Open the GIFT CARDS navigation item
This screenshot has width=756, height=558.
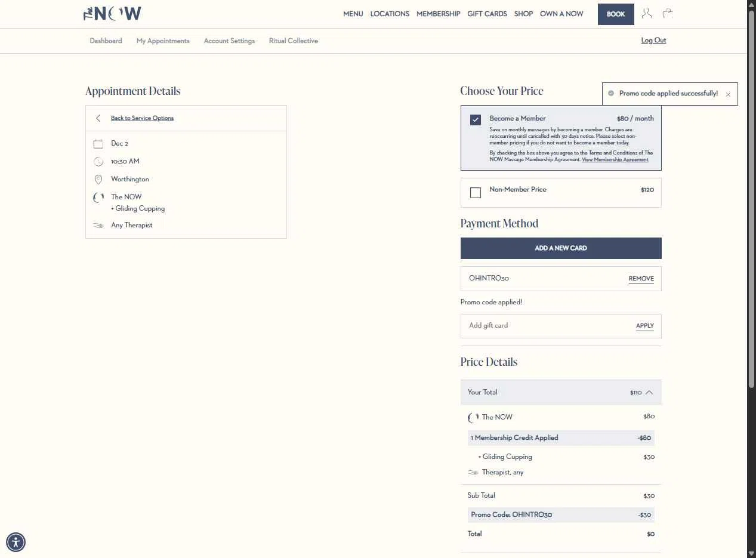487,14
